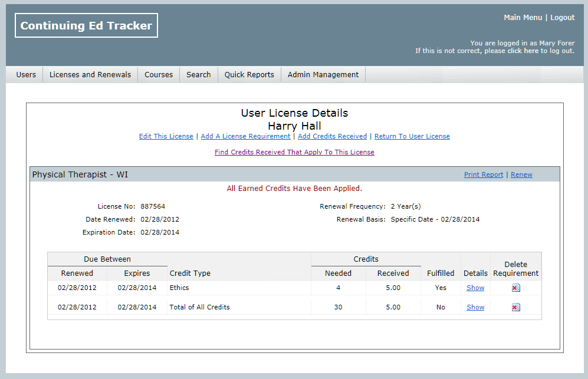The height and width of the screenshot is (379, 588).
Task: Click the Logout link in header
Action: coord(562,18)
